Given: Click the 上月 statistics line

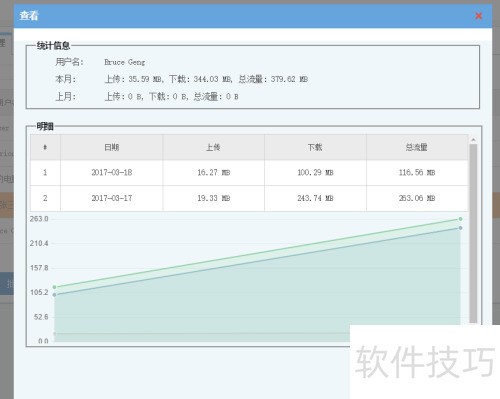Looking at the screenshot, I should [x=147, y=97].
